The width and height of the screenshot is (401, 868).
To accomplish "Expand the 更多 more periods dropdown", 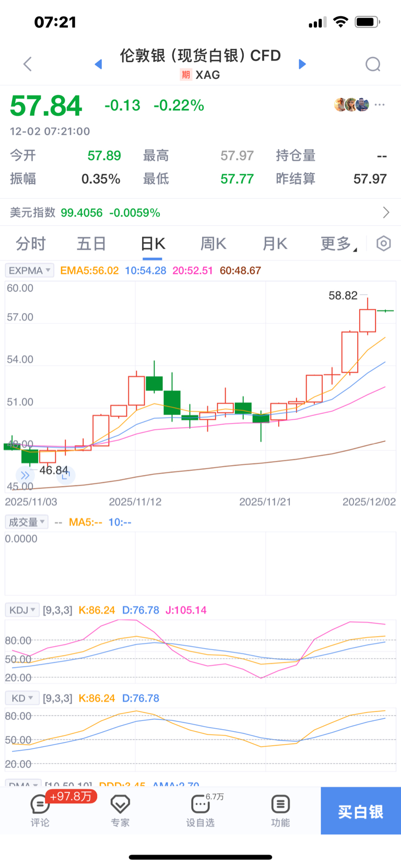I will click(x=338, y=244).
